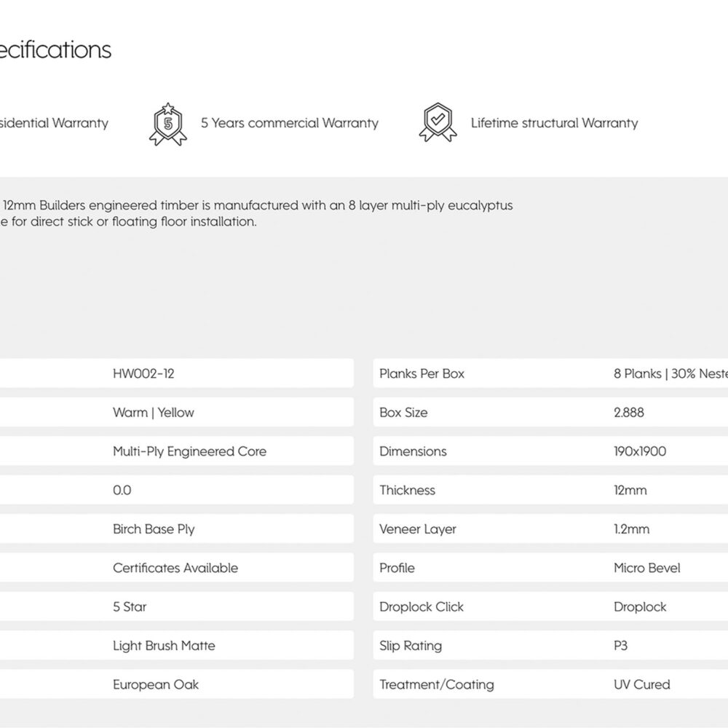Click the 'Birch Base Ply' value
The height and width of the screenshot is (728, 728).
click(154, 529)
